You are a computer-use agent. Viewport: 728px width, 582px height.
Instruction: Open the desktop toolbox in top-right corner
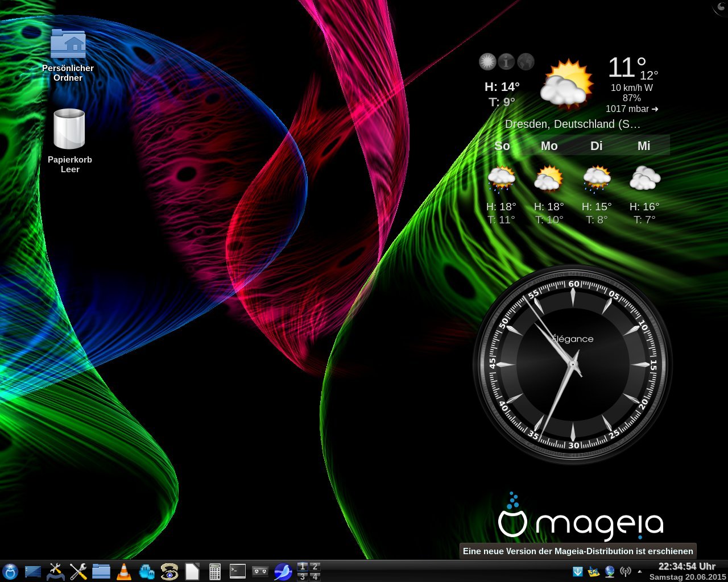721,6
